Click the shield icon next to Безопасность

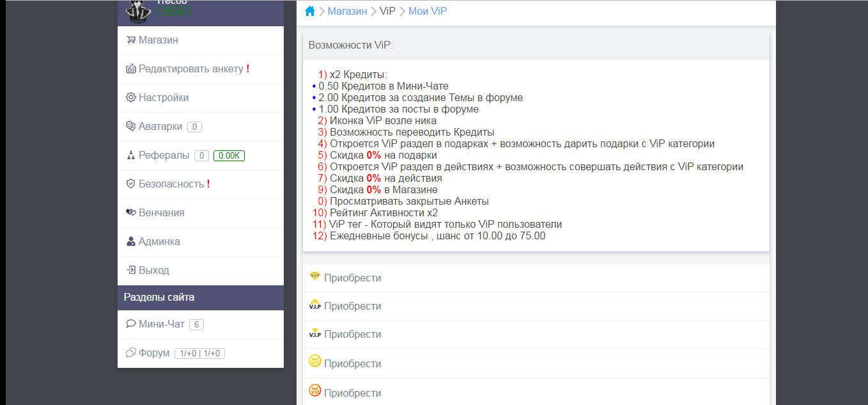(130, 184)
